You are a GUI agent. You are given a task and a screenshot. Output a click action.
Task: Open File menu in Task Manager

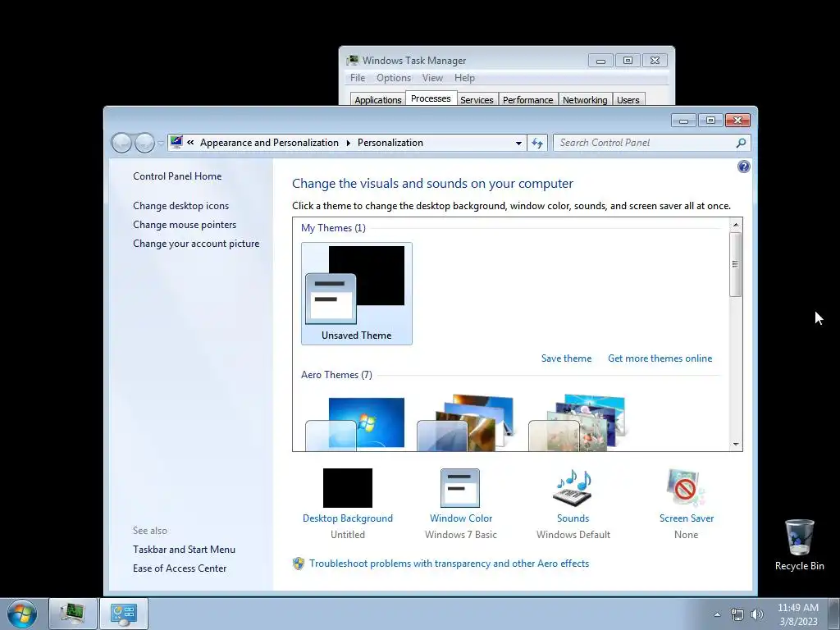coord(358,78)
